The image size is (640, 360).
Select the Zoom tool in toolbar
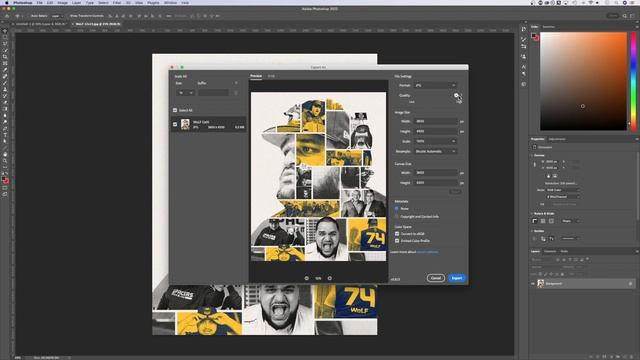coord(5,161)
